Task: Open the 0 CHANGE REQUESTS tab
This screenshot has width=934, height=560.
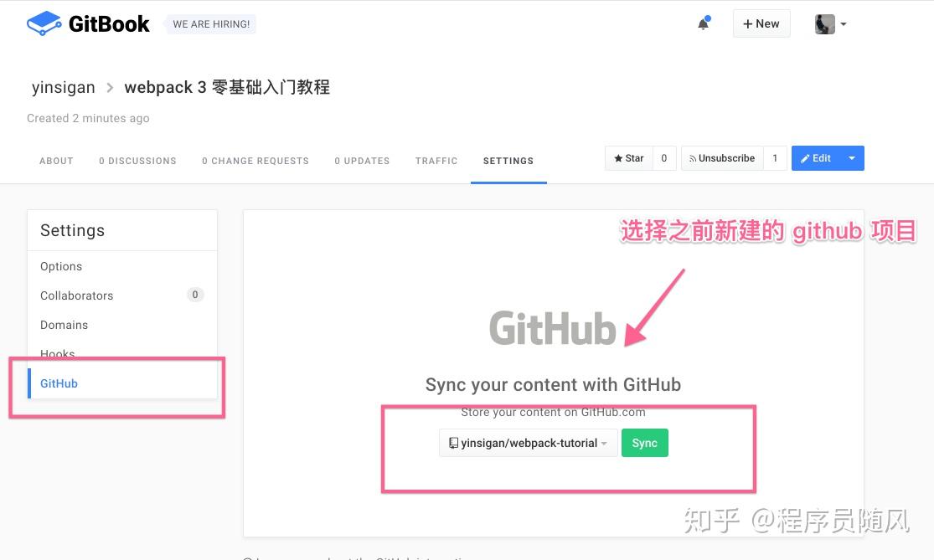Action: (x=255, y=161)
